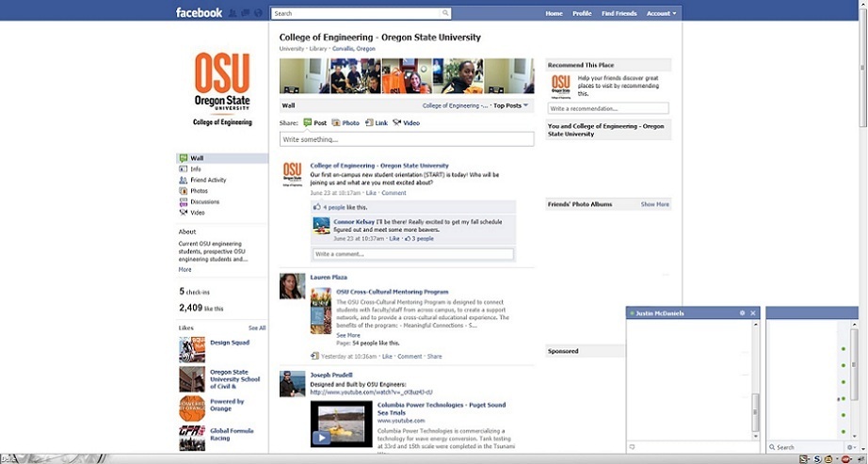Close the Justin McDaniels chat window
868x464 pixels.
click(x=753, y=312)
